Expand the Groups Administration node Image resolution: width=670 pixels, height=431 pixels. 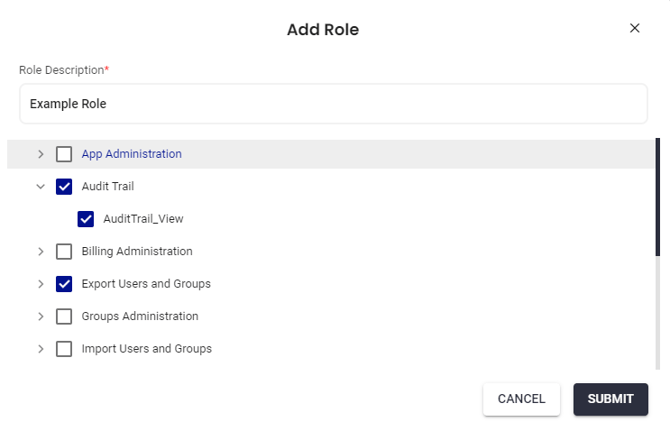pos(41,316)
